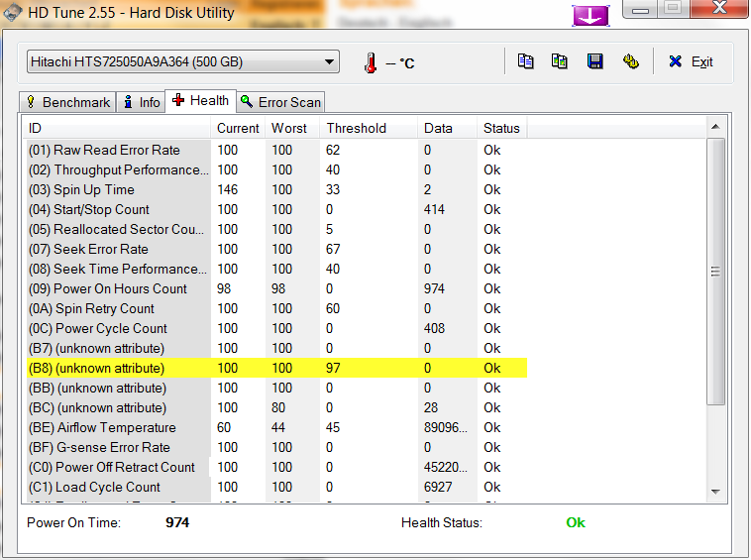The width and height of the screenshot is (751, 560).
Task: Select the Health tab
Action: 201,100
